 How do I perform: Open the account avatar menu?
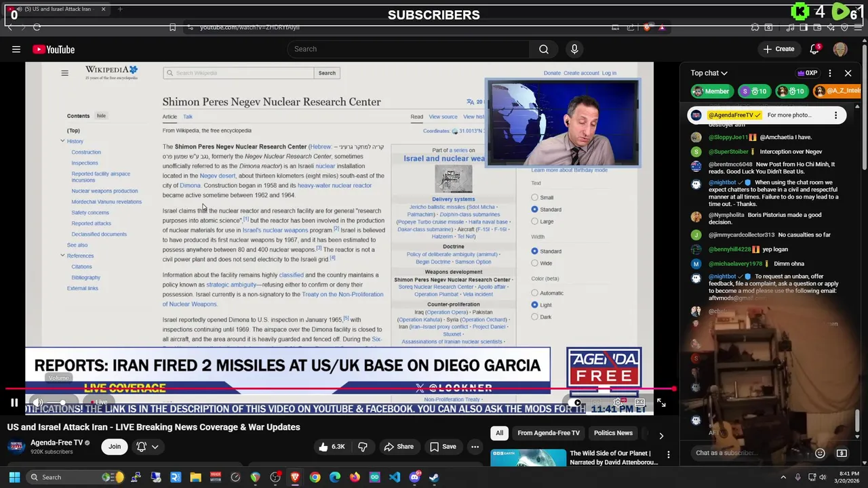(840, 49)
